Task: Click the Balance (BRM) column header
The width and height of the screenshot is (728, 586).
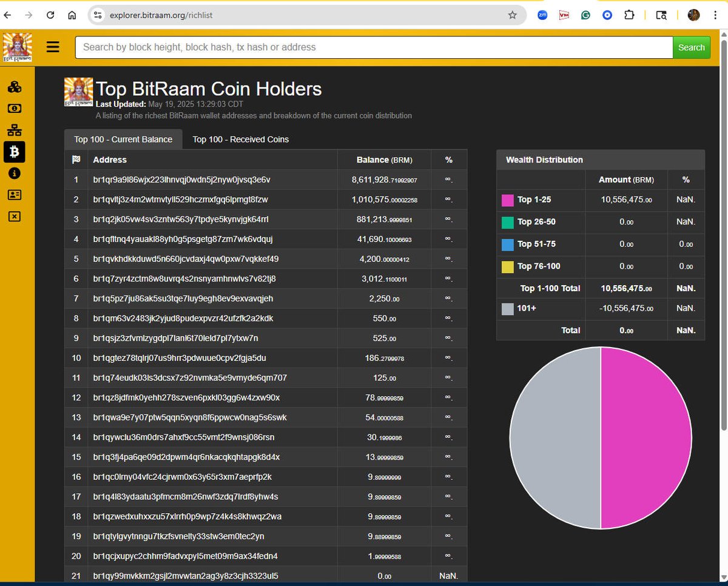Action: [384, 160]
